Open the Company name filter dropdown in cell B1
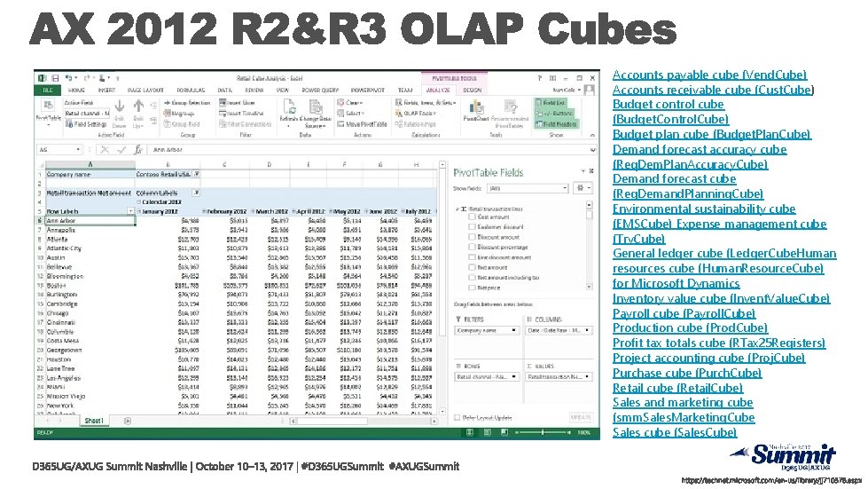Screen dimensions: 868x489 coord(196,175)
